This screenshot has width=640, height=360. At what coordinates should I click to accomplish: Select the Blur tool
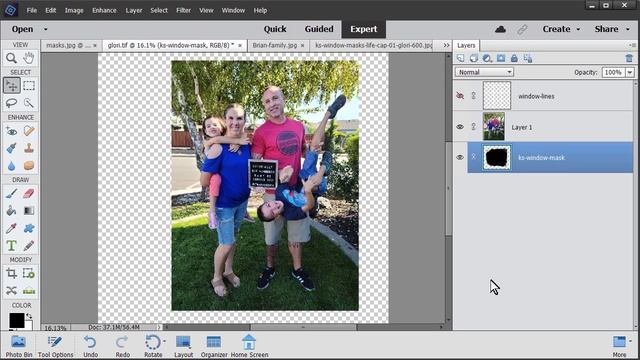coord(11,165)
